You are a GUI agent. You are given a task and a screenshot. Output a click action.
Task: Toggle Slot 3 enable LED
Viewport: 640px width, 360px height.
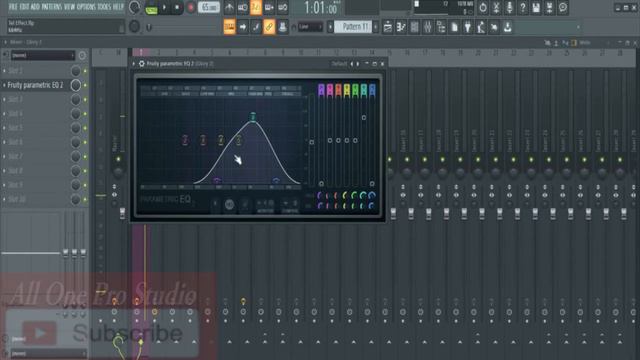click(x=85, y=100)
